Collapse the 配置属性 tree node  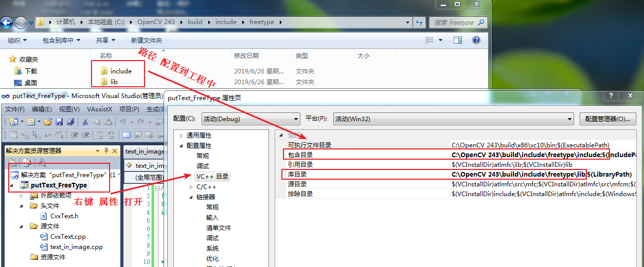coord(181,146)
